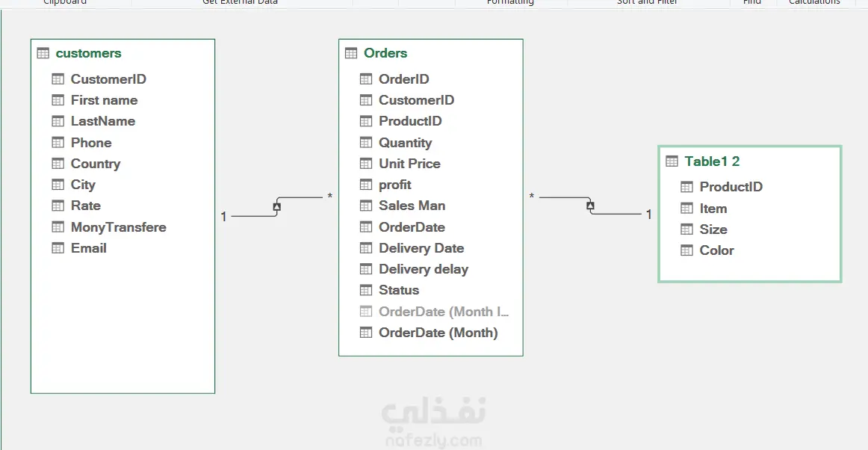Select the greyed-out OrderDate (Month Index) field

(x=443, y=312)
